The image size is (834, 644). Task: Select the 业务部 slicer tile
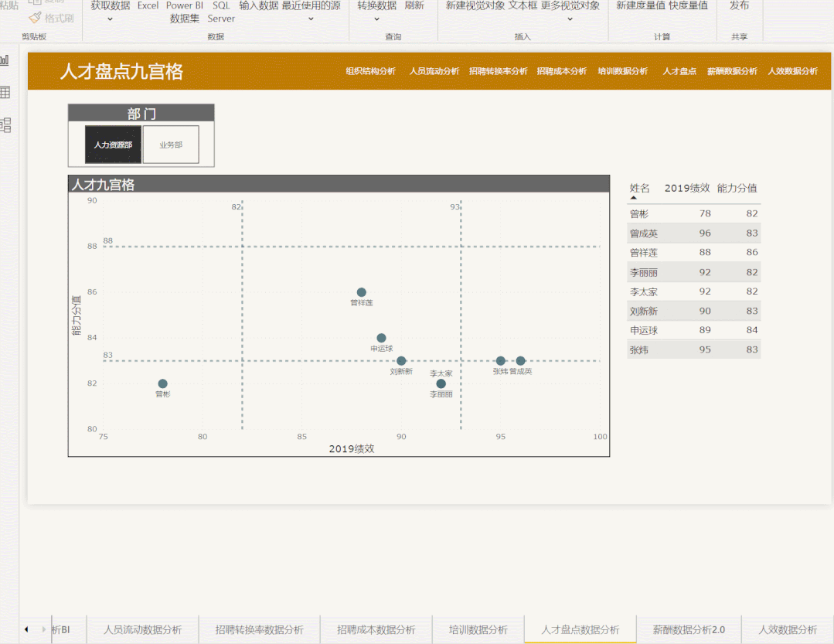pyautogui.click(x=171, y=145)
